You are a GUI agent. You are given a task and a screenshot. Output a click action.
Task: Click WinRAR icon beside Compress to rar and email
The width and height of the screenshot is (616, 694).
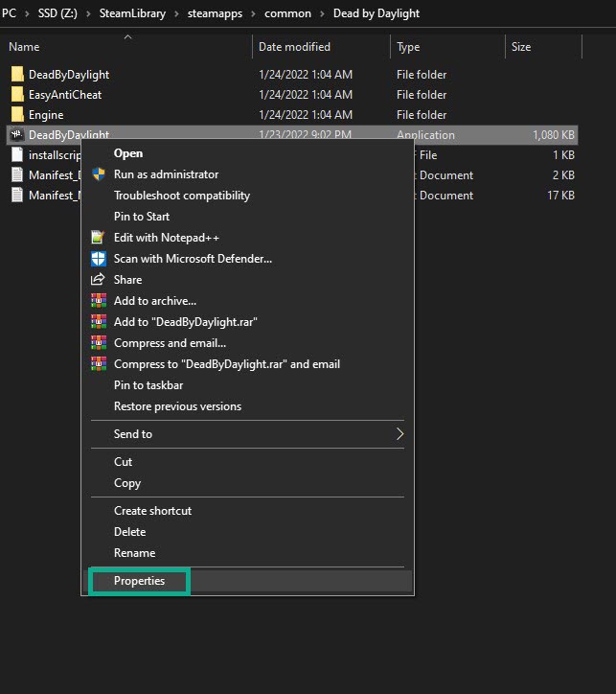pos(98,364)
